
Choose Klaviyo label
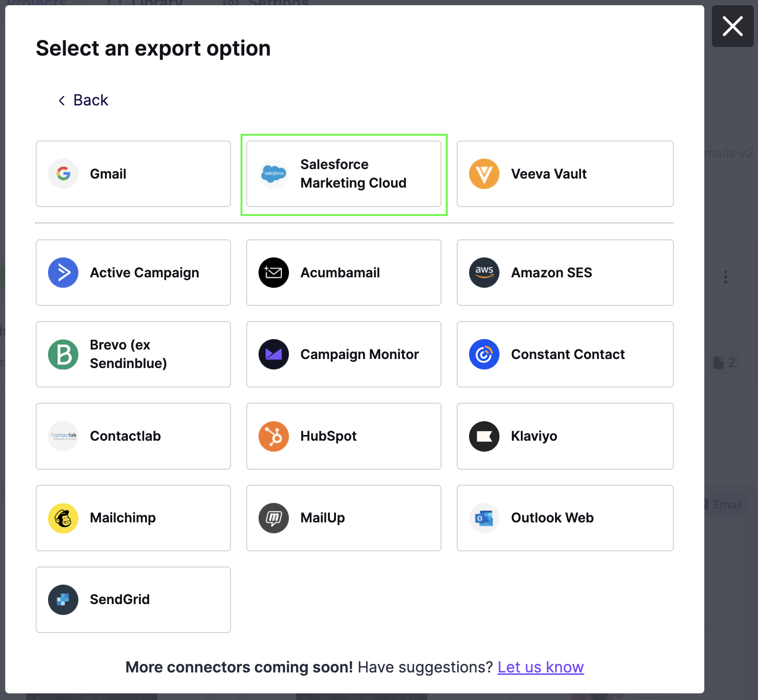pyautogui.click(x=534, y=436)
